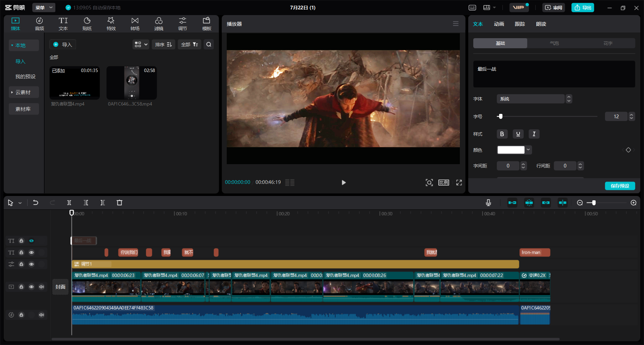Screen dimensions: 644x345
Task: Hide the second text track eye
Action: click(32, 253)
